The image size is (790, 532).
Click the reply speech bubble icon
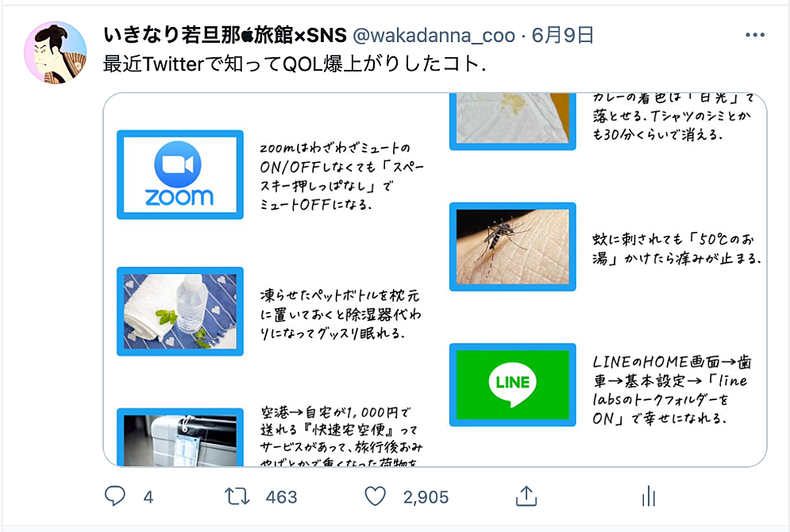tap(115, 496)
